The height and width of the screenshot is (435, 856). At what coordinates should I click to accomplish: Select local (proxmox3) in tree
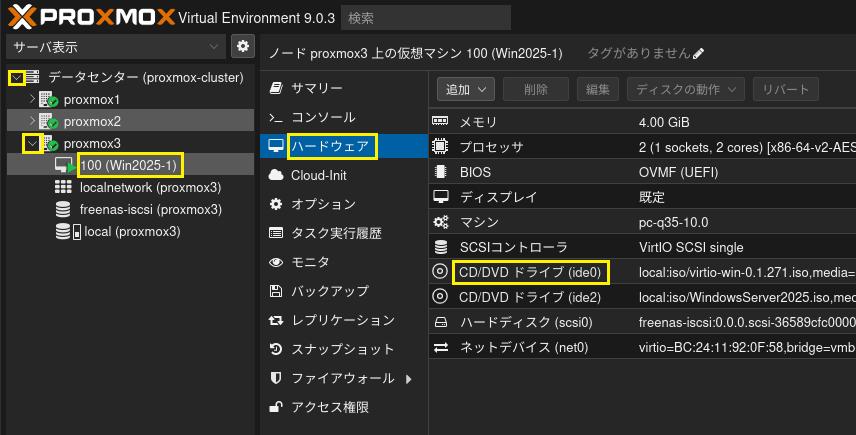click(132, 231)
